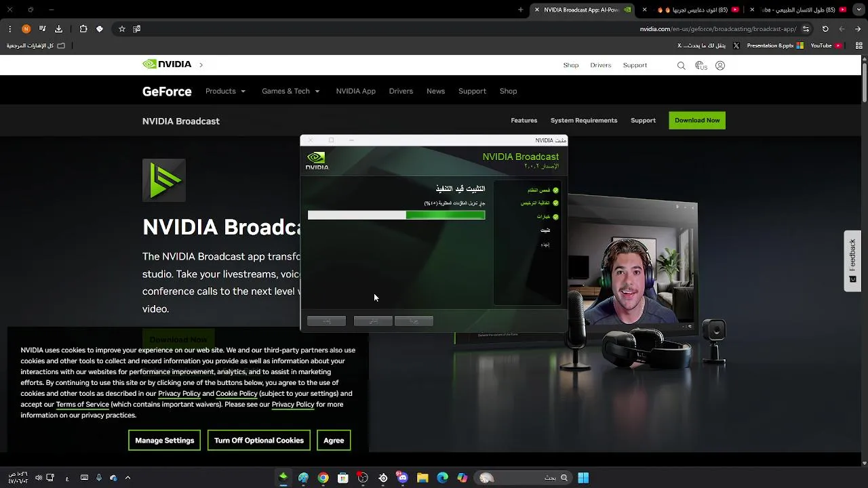Viewport: 868px width, 488px height.
Task: Open File Explorer from the taskbar
Action: click(422, 478)
